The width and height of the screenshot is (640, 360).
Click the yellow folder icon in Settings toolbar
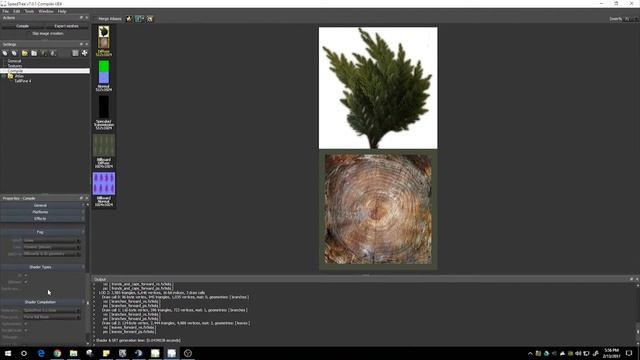point(24,53)
